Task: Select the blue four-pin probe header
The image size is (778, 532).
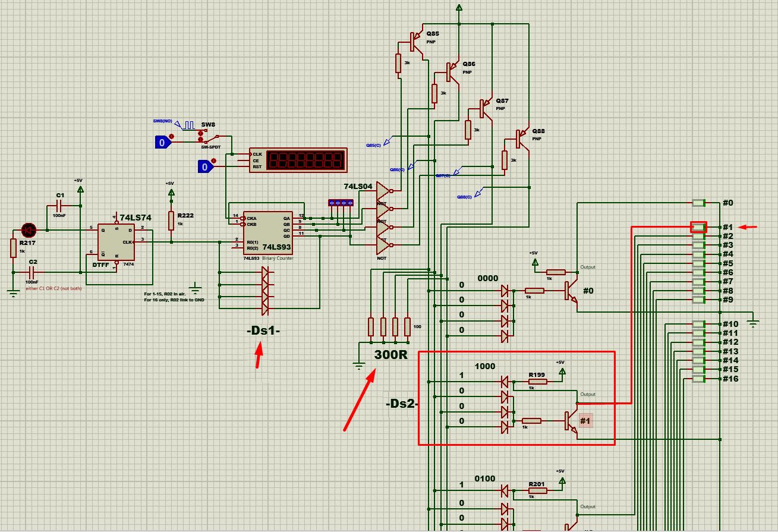Action: point(341,203)
